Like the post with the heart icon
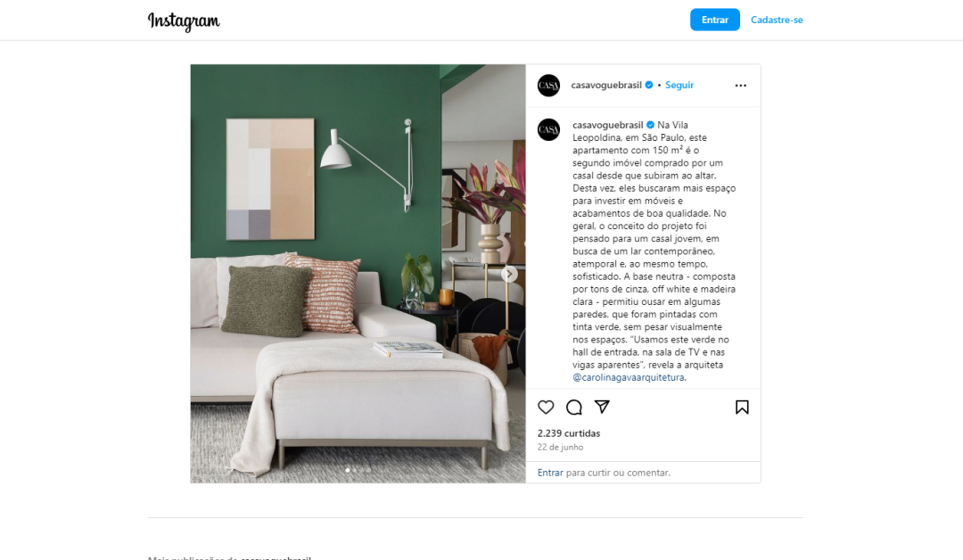The height and width of the screenshot is (560, 963). click(546, 408)
